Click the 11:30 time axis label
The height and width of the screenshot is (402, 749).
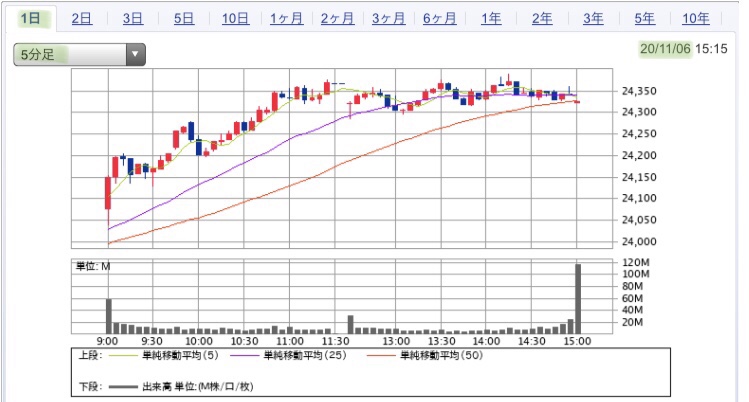click(x=335, y=341)
